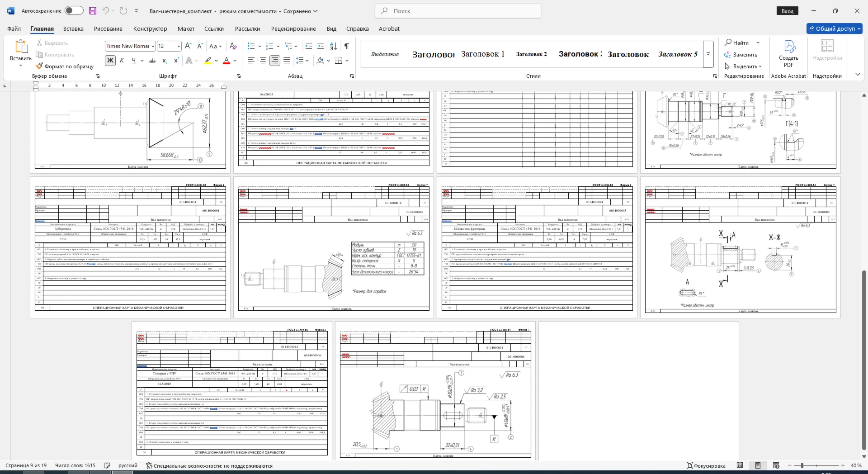
Task: Apply strikethrough formatting icon
Action: [x=152, y=61]
